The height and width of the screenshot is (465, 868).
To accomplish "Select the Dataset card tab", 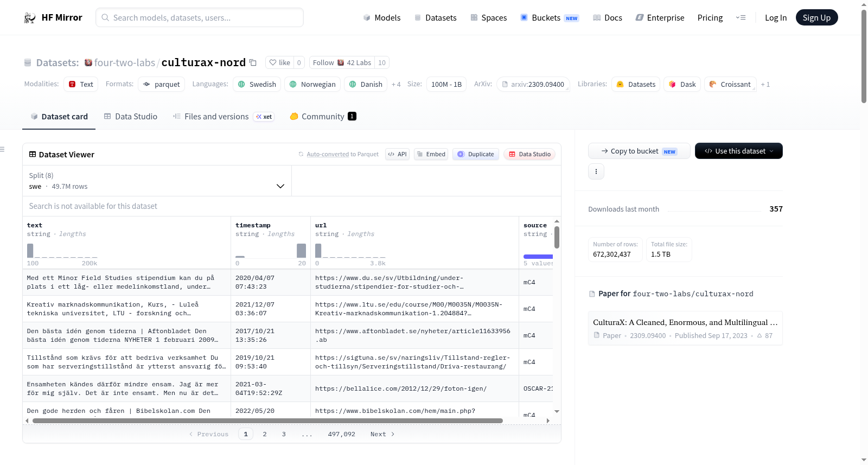I will tap(59, 117).
